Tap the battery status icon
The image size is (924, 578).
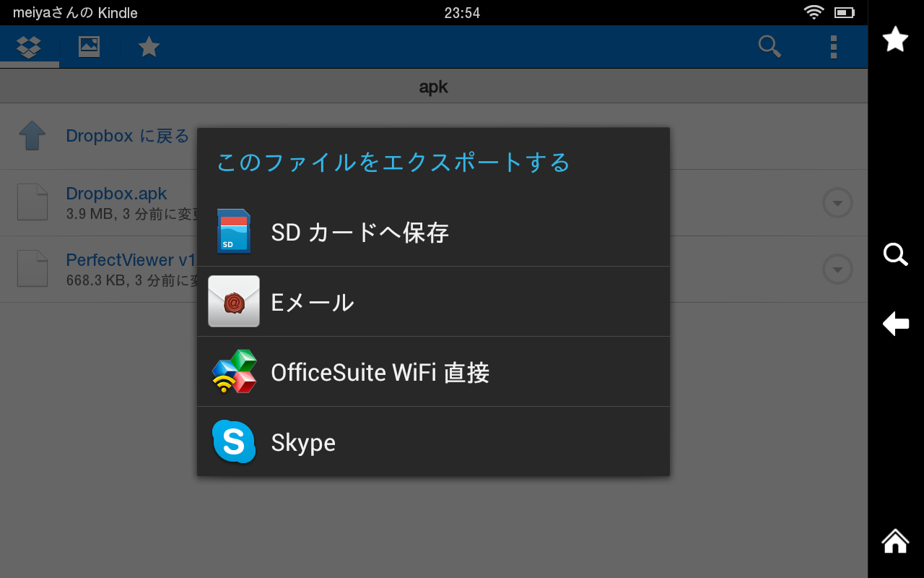point(844,12)
